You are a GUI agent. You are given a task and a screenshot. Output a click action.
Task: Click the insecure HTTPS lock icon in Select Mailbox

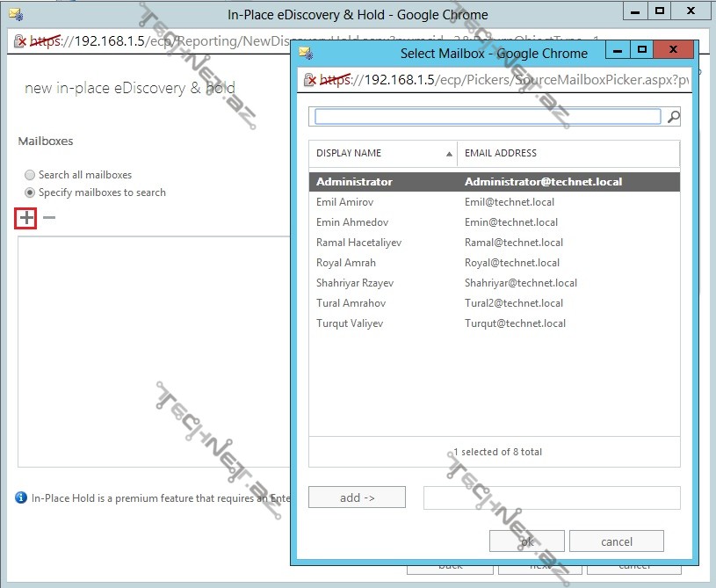click(309, 80)
